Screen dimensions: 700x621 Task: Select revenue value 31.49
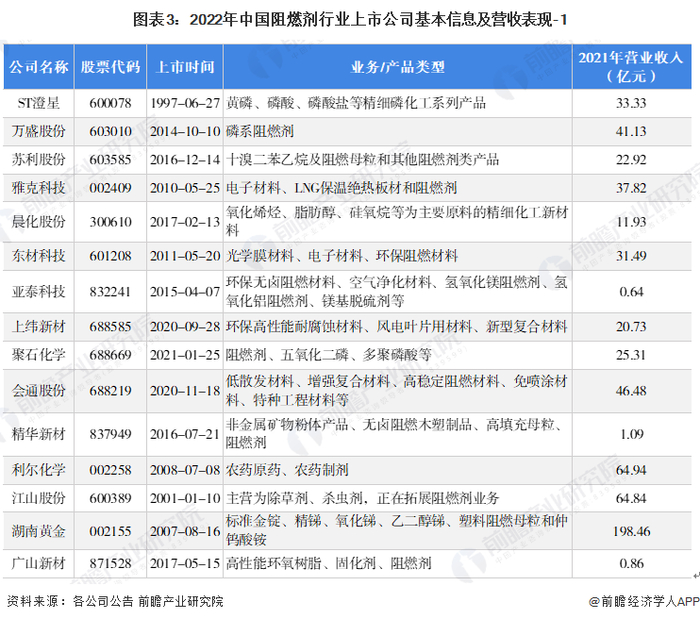[631, 256]
